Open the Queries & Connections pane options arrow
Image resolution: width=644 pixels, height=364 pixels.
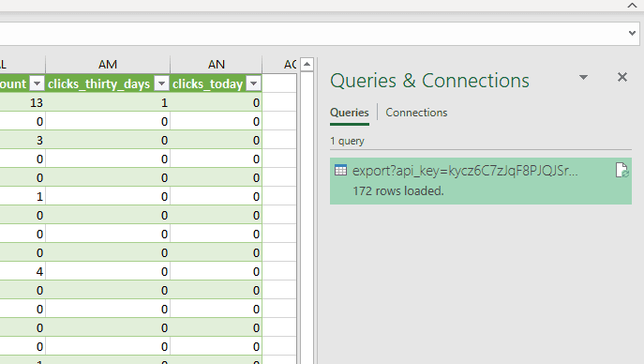click(x=583, y=77)
